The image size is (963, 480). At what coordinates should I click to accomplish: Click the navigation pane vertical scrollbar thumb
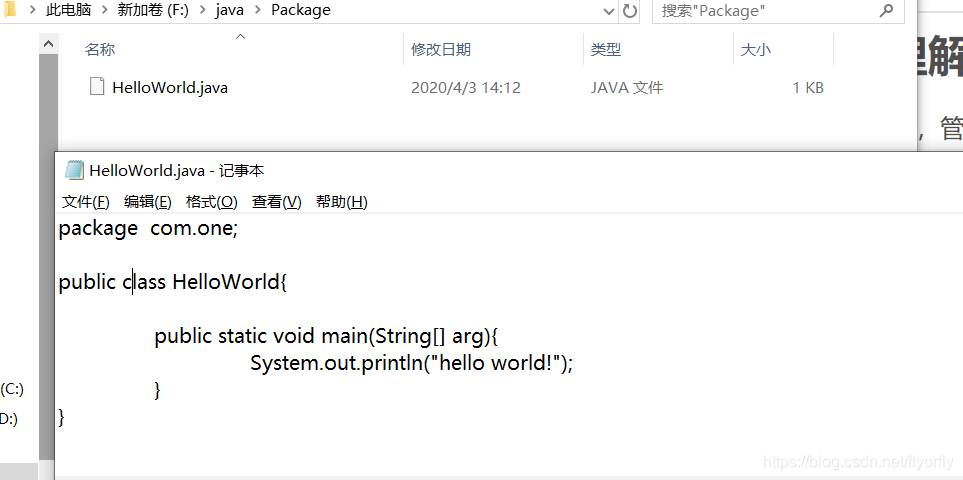[48, 257]
